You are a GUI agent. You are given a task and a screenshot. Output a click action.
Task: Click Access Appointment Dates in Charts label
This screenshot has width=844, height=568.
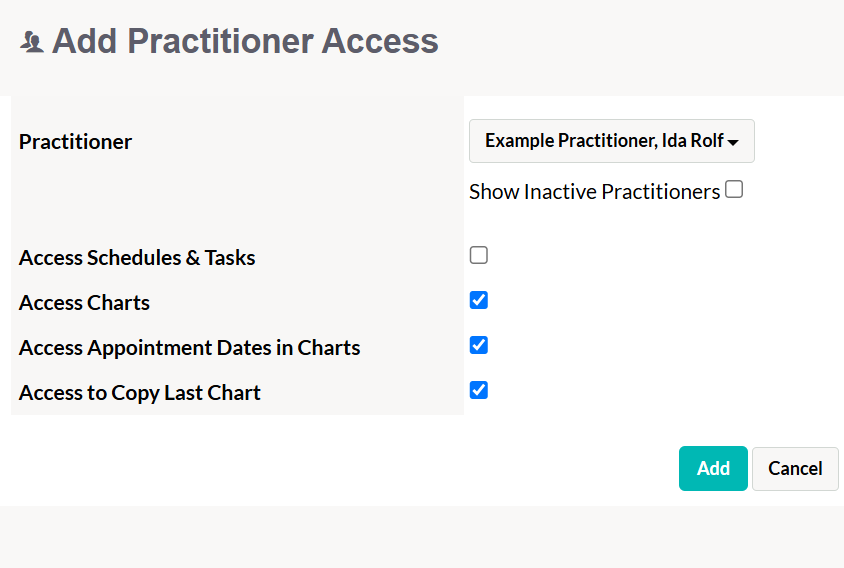(189, 348)
